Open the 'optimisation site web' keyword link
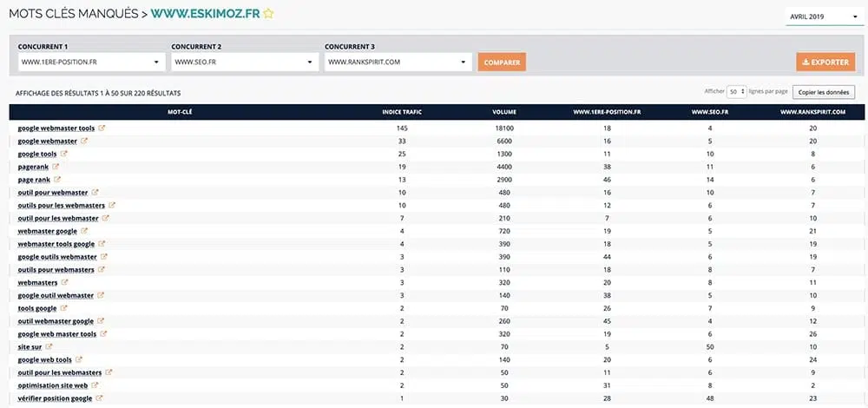The image size is (868, 408). (x=53, y=385)
